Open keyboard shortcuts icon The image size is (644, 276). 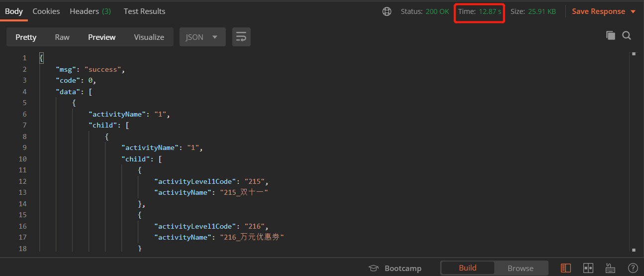pos(611,268)
